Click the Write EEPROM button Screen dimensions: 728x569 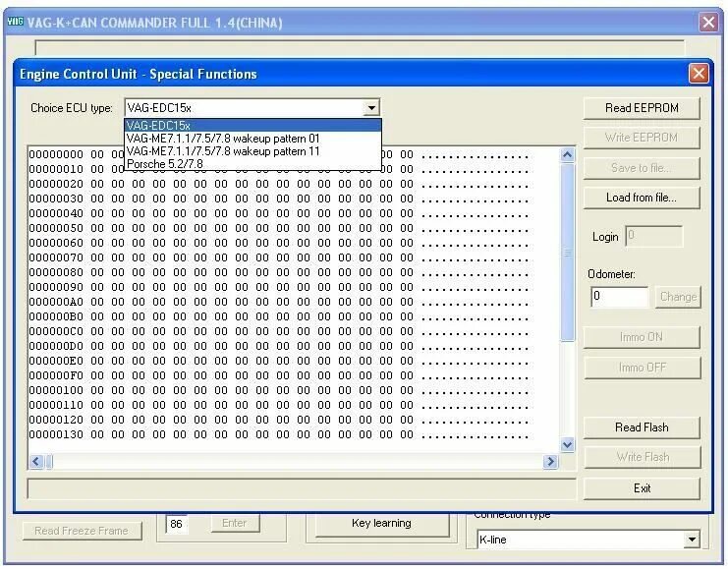click(x=642, y=138)
